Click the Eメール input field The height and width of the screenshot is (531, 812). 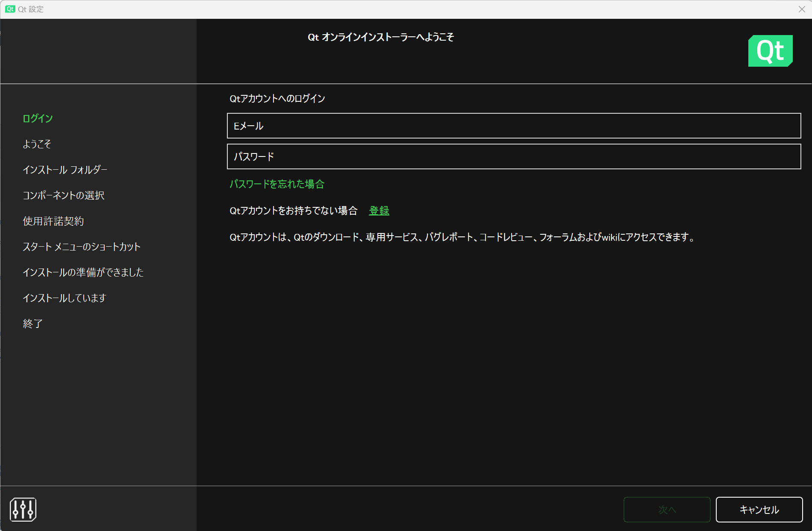pos(514,126)
